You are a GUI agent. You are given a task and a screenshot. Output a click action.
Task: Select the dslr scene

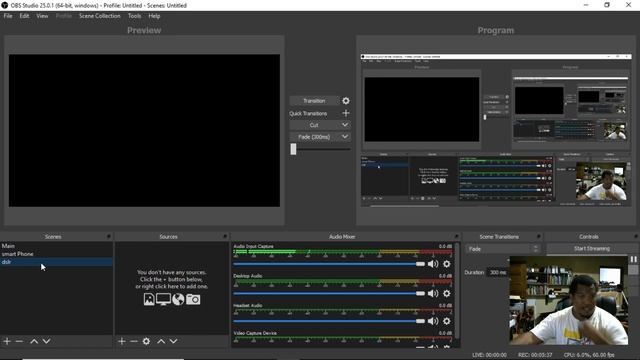56,262
